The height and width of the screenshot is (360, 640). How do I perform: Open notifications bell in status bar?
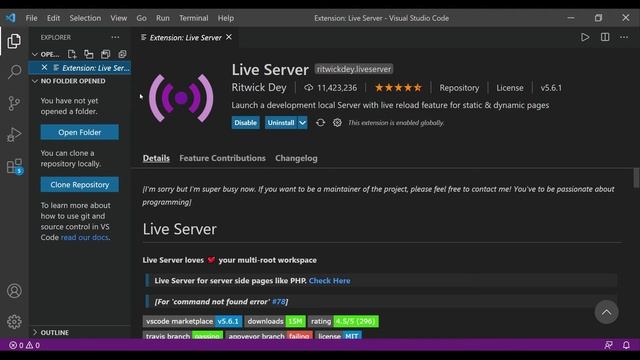point(626,345)
